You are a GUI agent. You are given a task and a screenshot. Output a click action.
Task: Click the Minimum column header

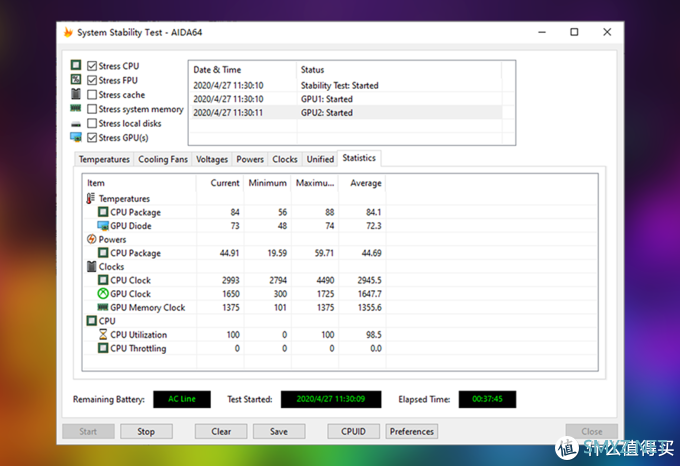tap(268, 183)
